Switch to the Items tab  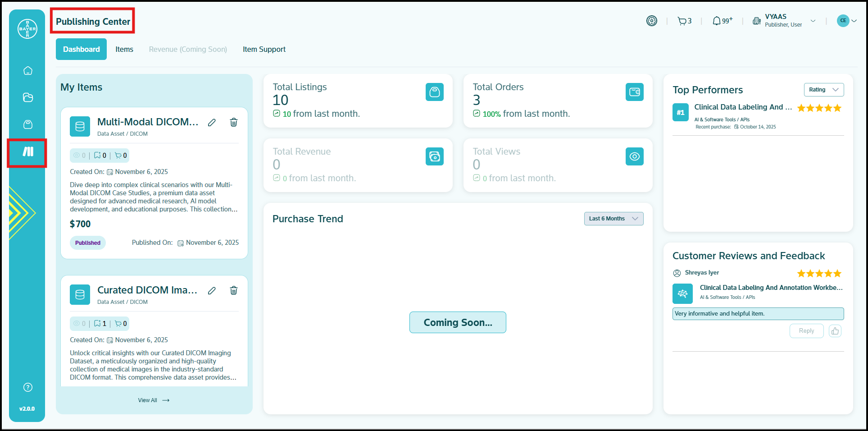[x=124, y=49]
